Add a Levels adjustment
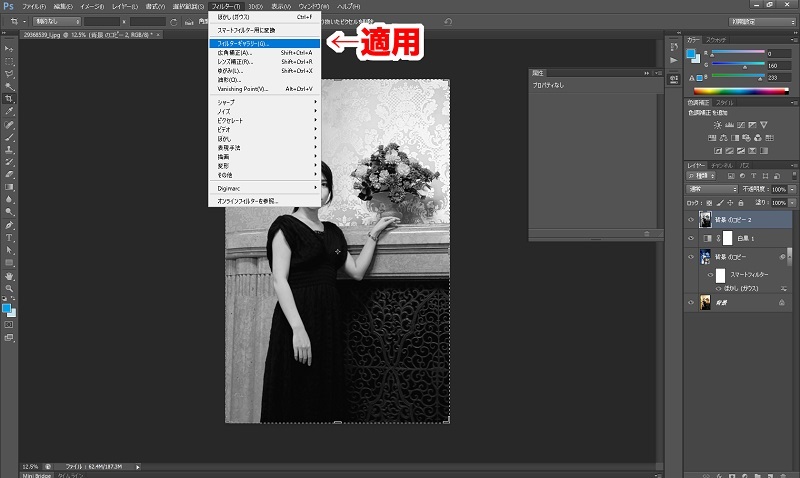The image size is (800, 478). point(729,124)
